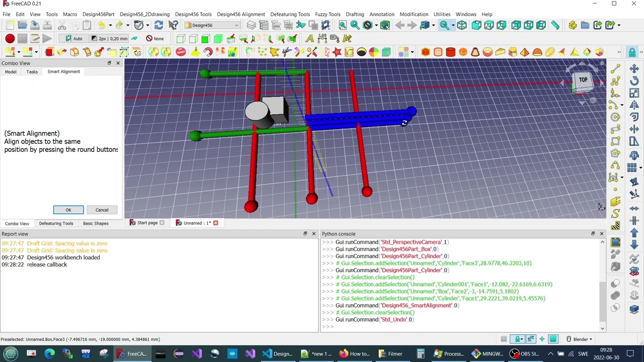Switch to the Start page tab

(x=147, y=223)
